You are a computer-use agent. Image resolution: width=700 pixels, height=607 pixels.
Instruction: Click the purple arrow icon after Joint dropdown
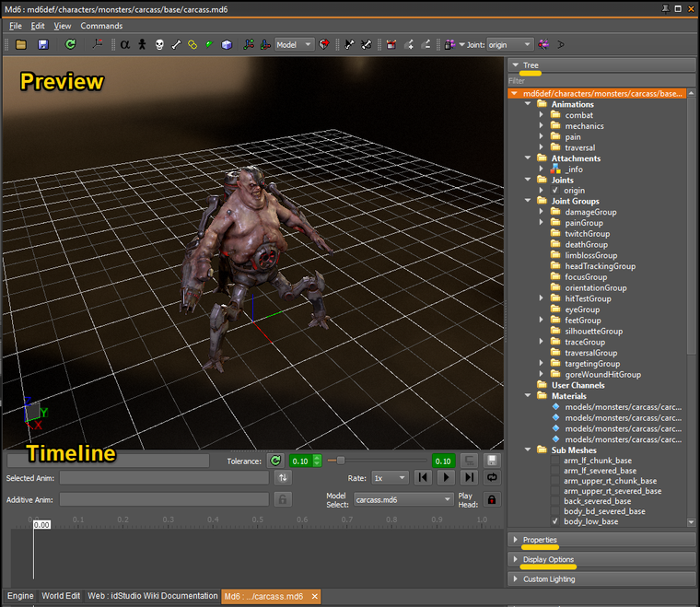[x=543, y=44]
